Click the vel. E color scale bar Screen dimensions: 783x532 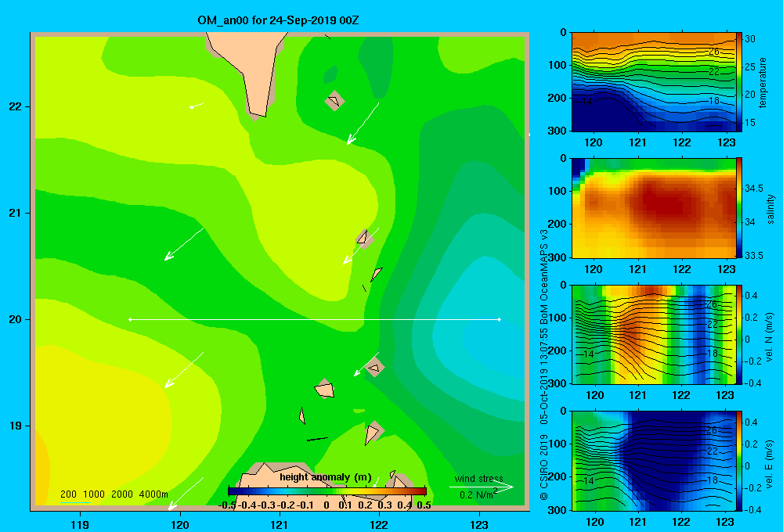[739, 461]
